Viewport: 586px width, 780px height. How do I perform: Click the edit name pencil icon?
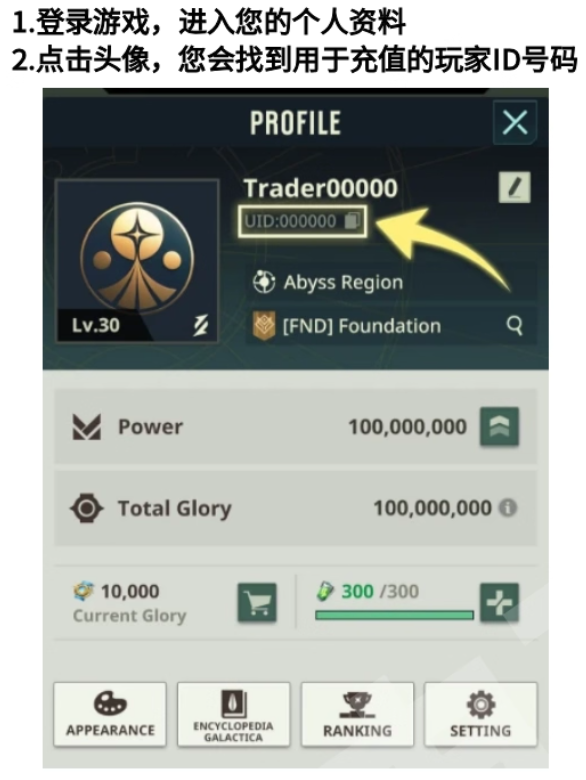pos(514,188)
